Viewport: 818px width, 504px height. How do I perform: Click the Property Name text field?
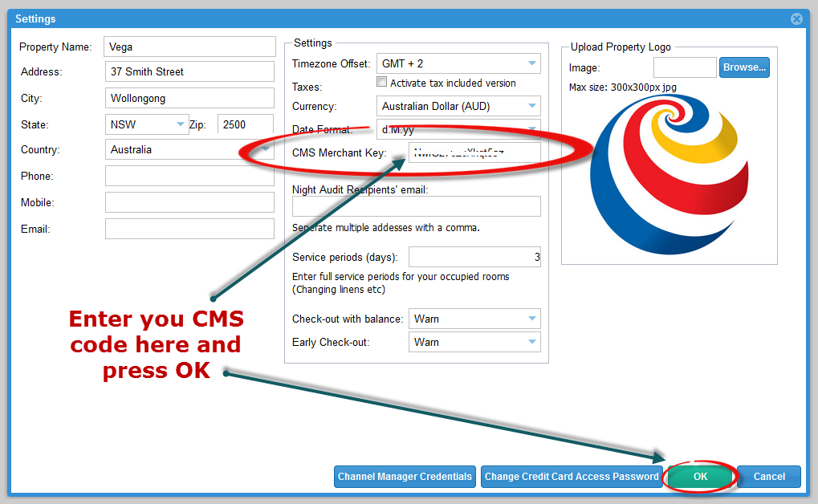[189, 47]
